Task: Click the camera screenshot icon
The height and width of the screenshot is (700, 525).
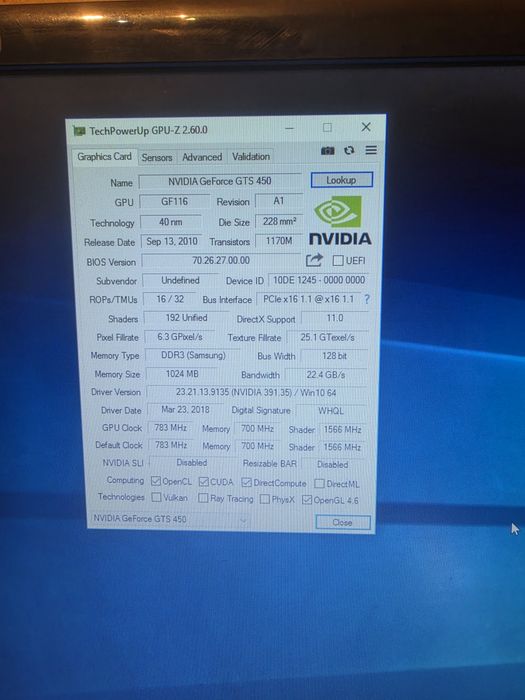Action: coord(327,151)
